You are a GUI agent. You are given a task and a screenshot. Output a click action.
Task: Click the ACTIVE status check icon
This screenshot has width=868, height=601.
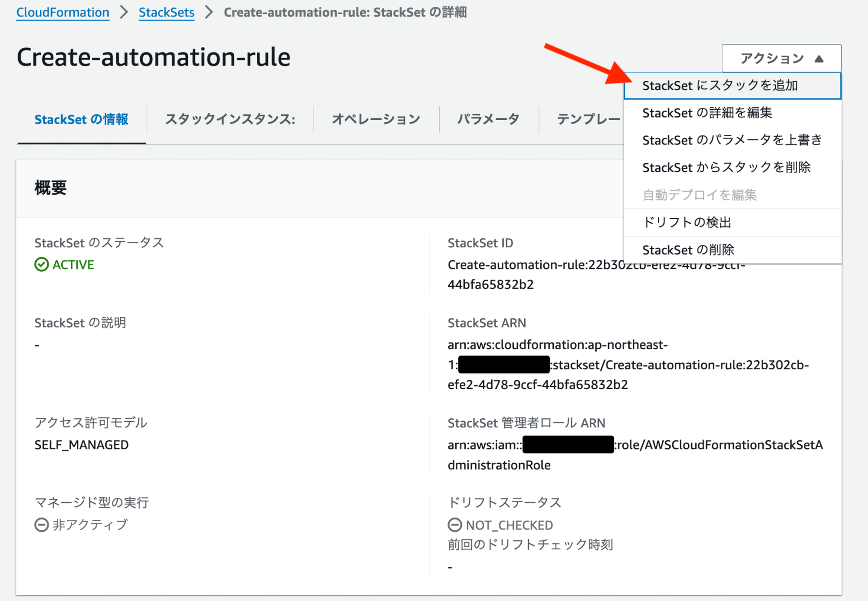coord(42,264)
